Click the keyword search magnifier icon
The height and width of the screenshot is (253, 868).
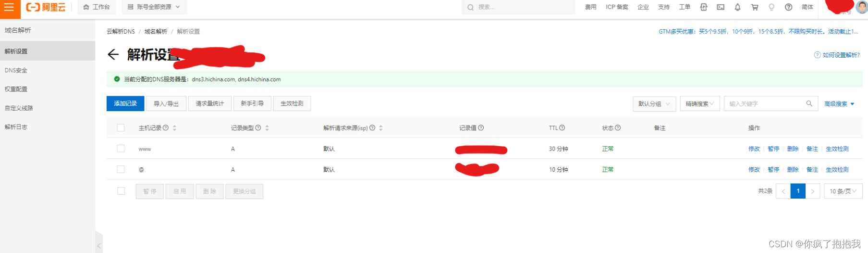pos(809,103)
